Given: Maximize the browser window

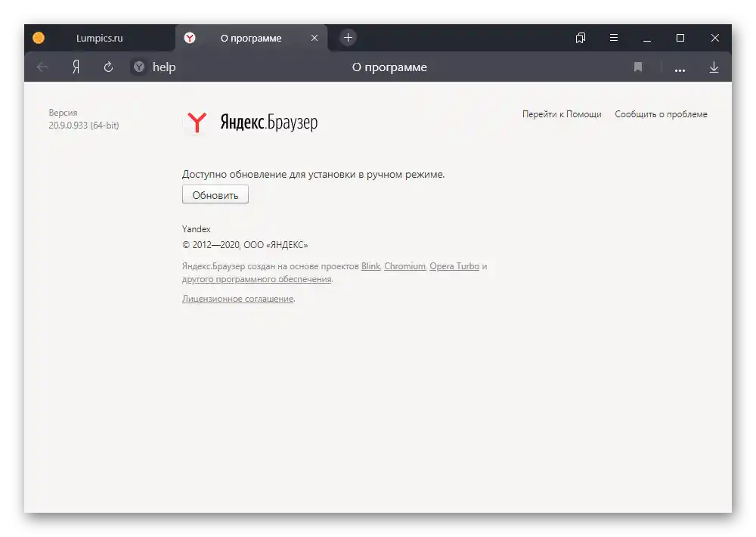Looking at the screenshot, I should [x=680, y=38].
